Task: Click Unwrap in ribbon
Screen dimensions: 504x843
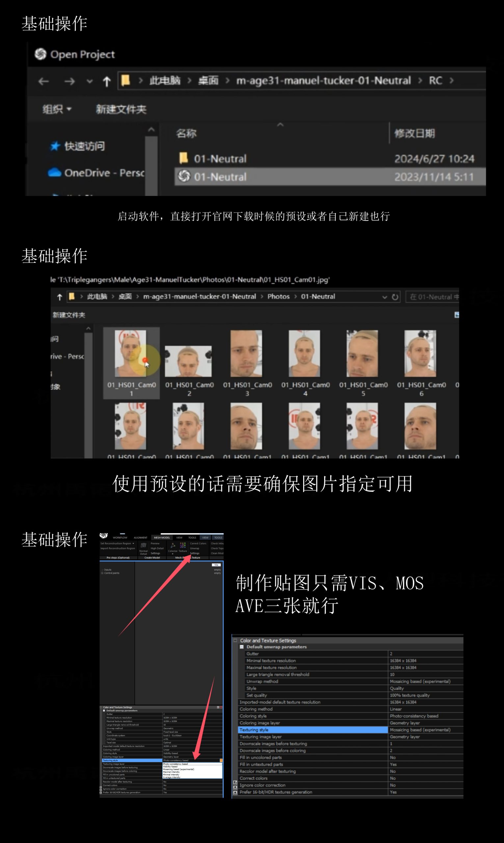Action: pos(195,548)
